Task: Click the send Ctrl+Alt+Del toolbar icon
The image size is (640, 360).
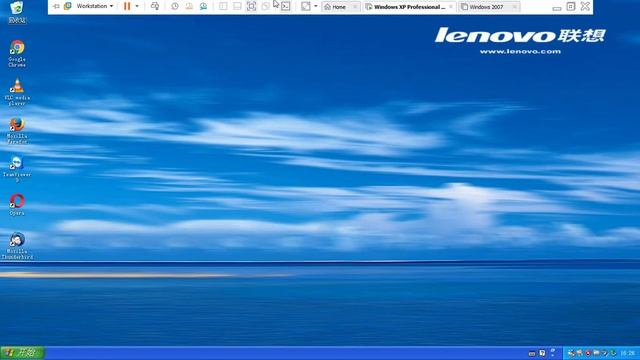Action: point(155,6)
